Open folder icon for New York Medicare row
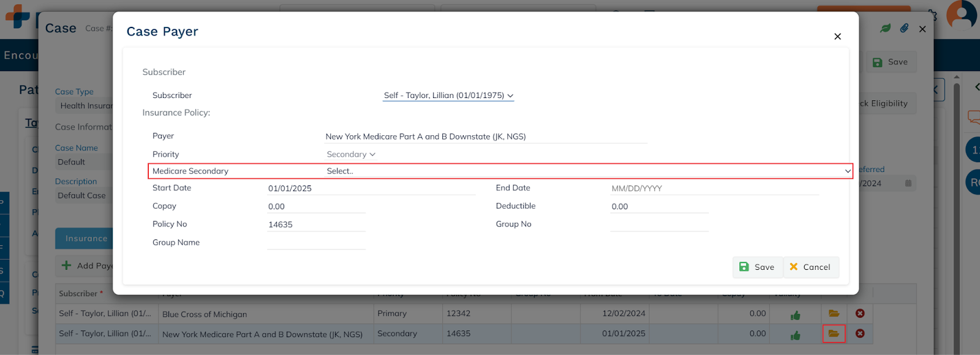The height and width of the screenshot is (355, 980). (x=834, y=334)
